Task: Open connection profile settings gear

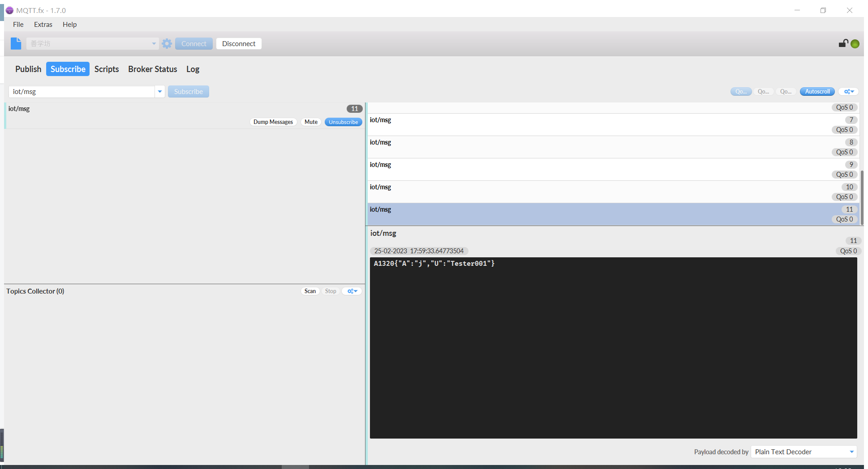Action: (x=167, y=43)
